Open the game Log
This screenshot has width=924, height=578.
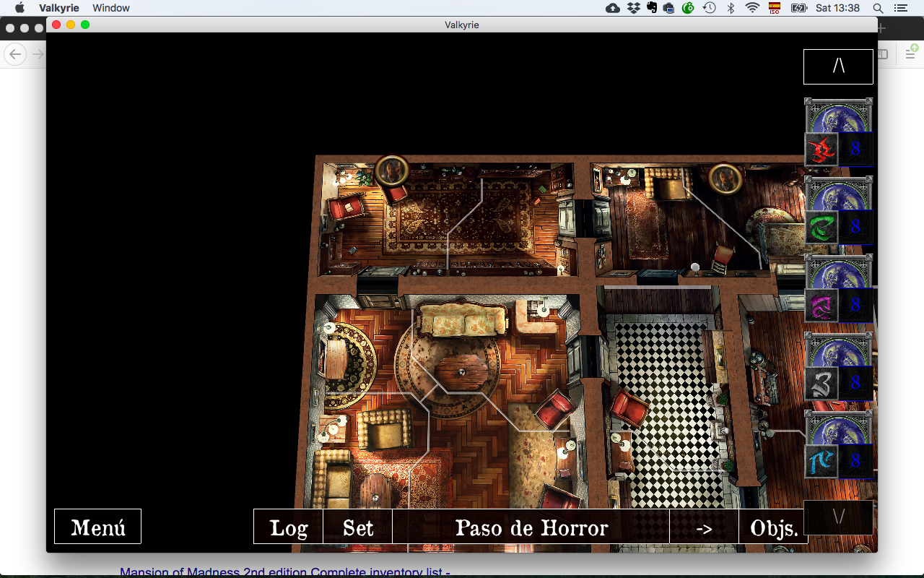[288, 527]
